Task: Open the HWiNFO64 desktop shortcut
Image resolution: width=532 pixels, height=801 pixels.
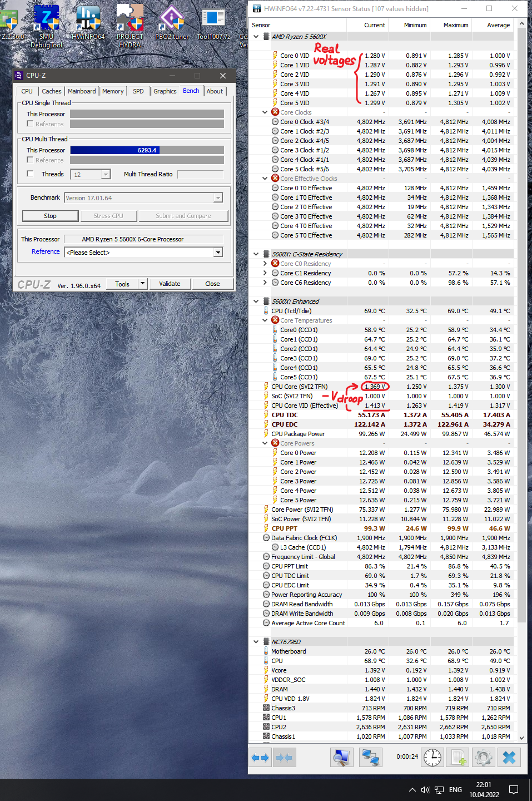Action: [x=88, y=22]
